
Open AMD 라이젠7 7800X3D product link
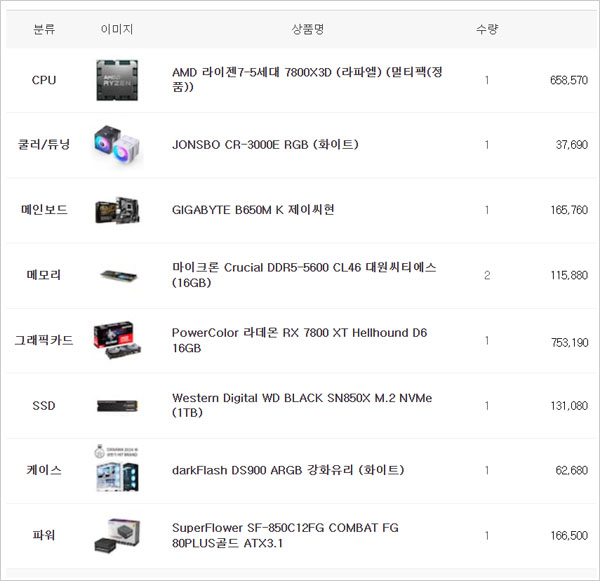(x=307, y=79)
